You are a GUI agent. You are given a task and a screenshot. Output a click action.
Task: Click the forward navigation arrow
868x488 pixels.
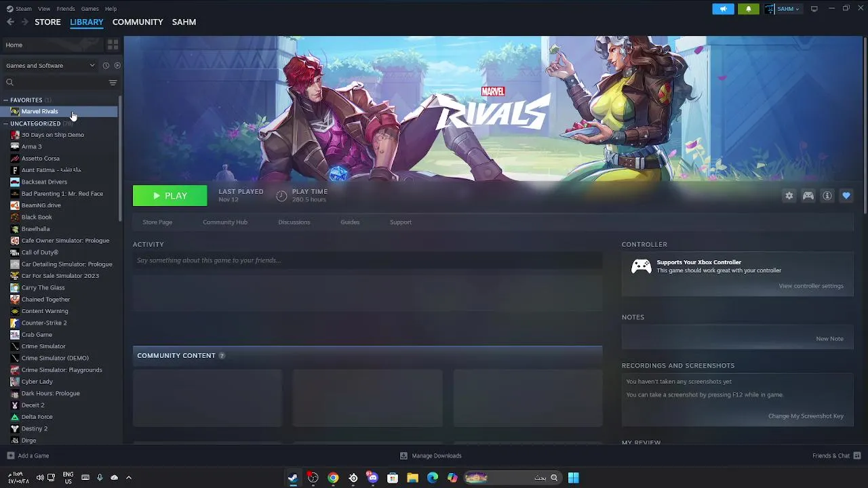click(x=24, y=22)
